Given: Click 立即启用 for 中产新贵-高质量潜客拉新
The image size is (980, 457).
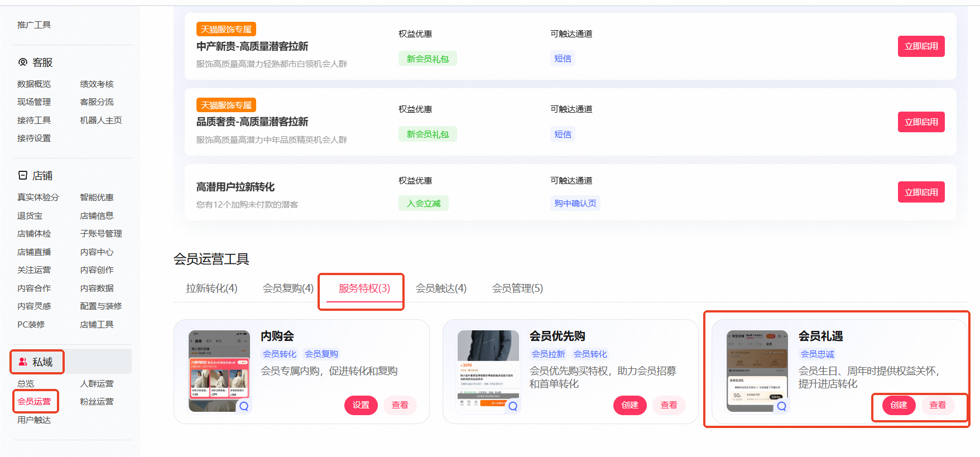Looking at the screenshot, I should pyautogui.click(x=921, y=46).
